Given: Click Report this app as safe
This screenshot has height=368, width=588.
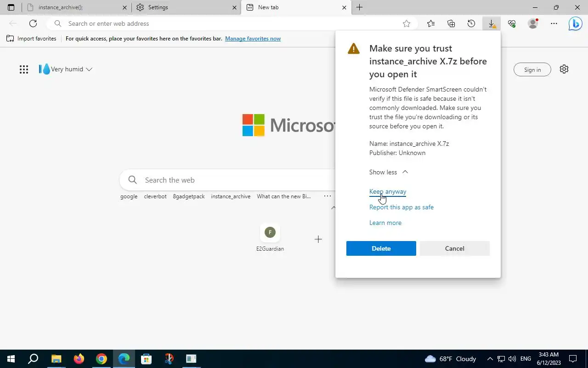Looking at the screenshot, I should click(401, 207).
